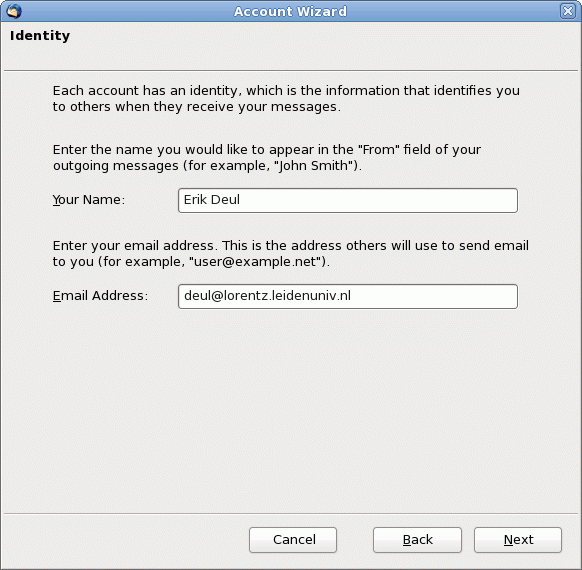The image size is (582, 570).
Task: Click the separator line above the buttons
Action: click(x=291, y=514)
